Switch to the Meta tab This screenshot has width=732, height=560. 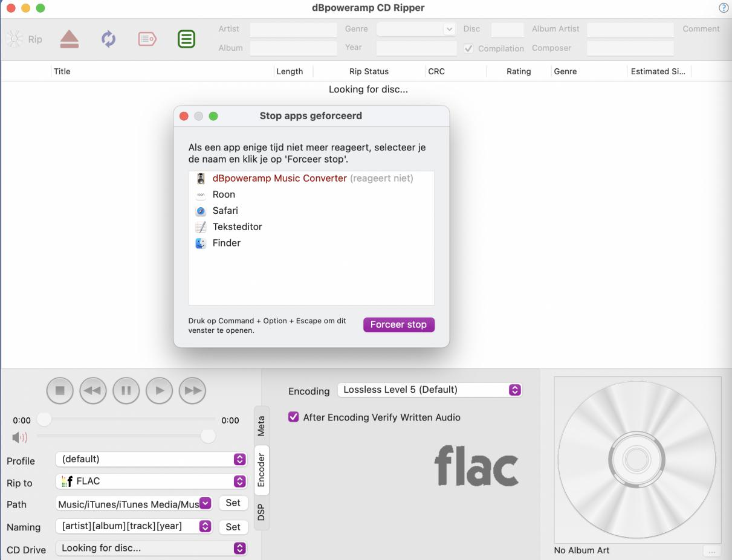[x=261, y=425]
